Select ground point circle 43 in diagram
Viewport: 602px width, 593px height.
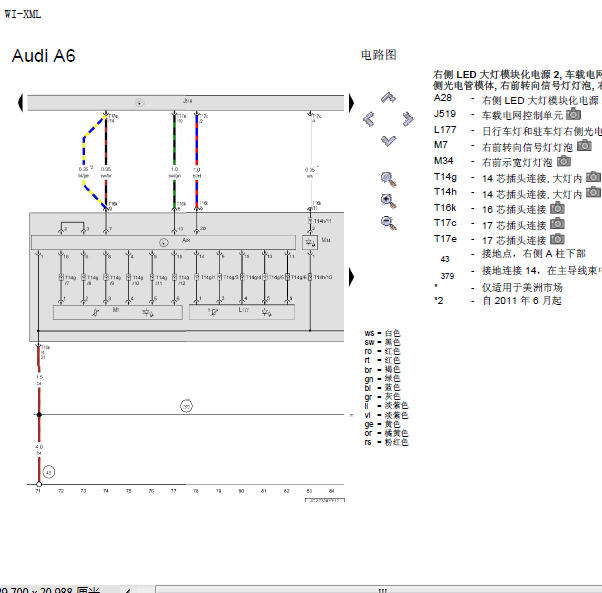pos(48,472)
